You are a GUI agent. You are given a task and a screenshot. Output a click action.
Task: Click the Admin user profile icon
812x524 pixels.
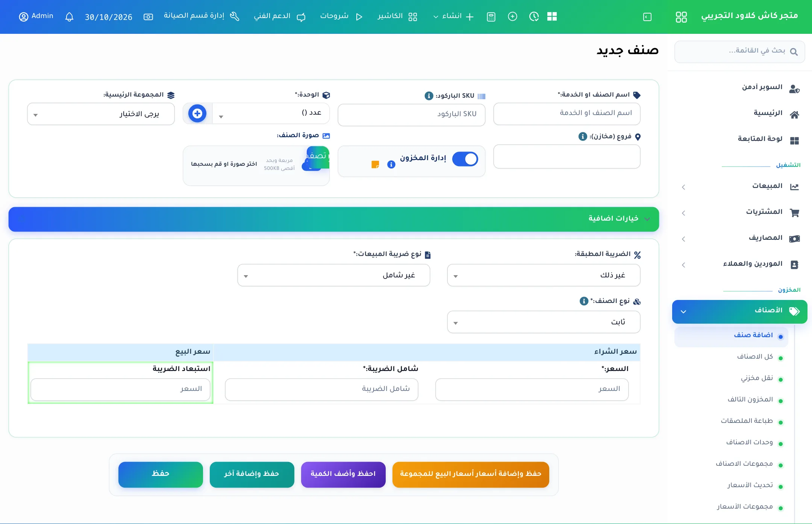coord(24,17)
